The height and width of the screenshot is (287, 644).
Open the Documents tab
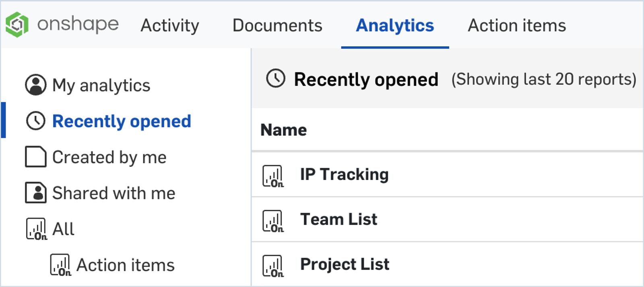click(277, 26)
